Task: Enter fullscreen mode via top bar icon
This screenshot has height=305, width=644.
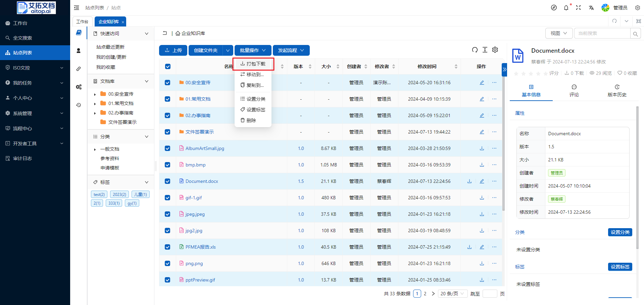Action: coord(578,8)
